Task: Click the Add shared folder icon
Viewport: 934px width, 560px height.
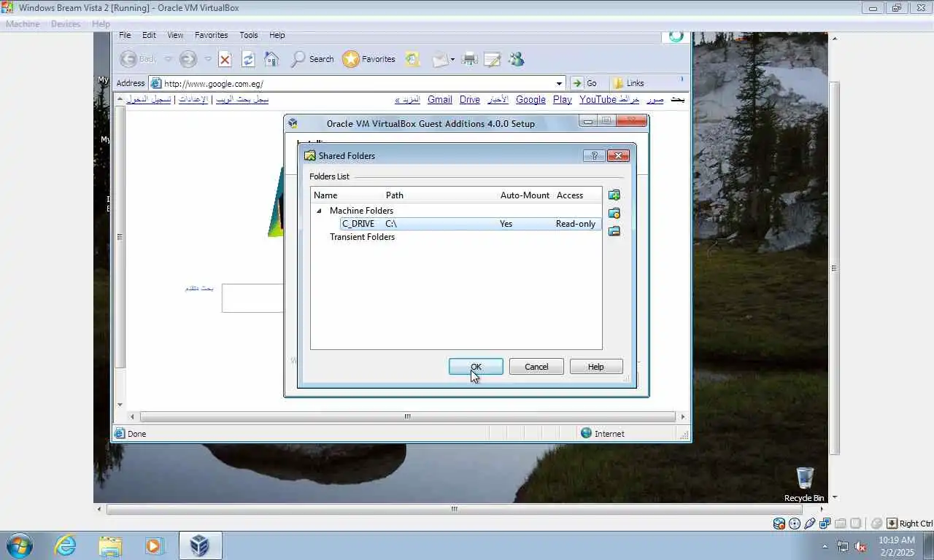Action: click(x=614, y=195)
